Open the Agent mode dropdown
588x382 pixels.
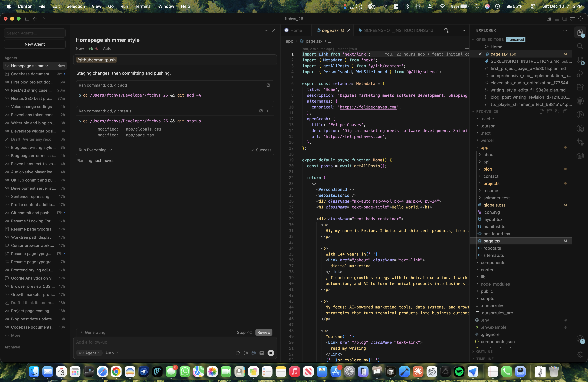click(x=90, y=353)
